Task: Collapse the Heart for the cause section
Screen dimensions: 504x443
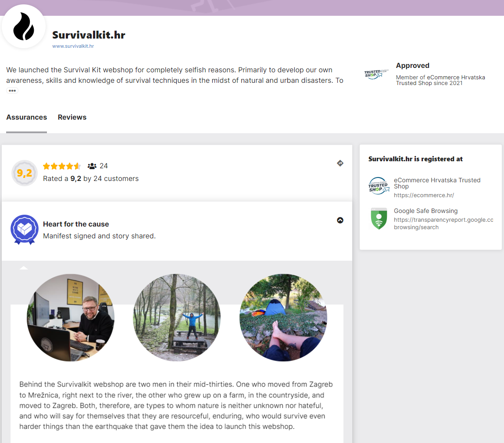Action: 340,220
